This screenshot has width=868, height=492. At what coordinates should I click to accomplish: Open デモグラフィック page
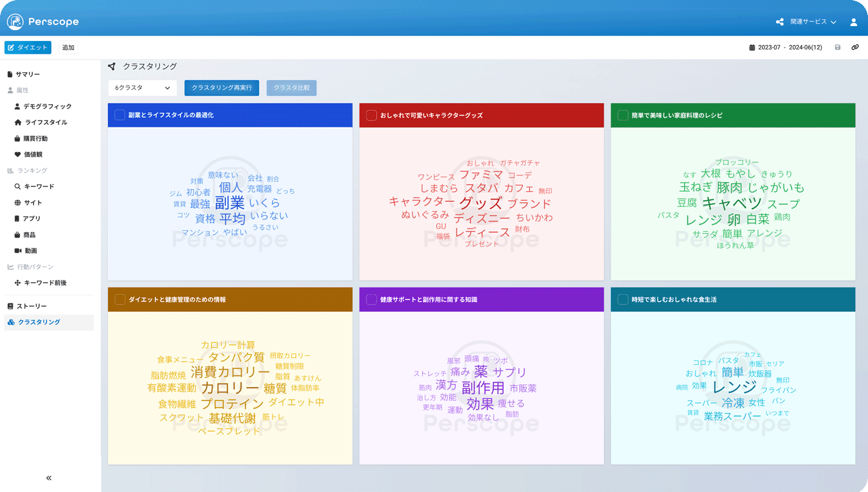(x=49, y=106)
